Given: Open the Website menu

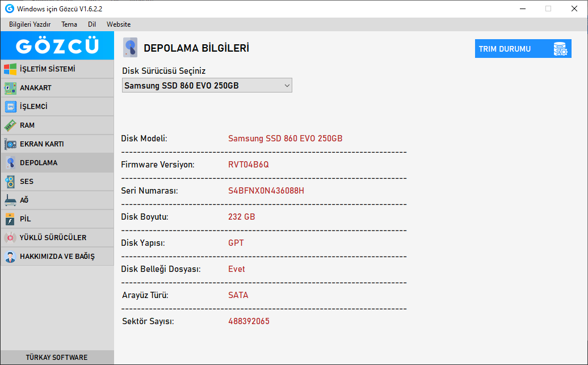Looking at the screenshot, I should coord(119,24).
